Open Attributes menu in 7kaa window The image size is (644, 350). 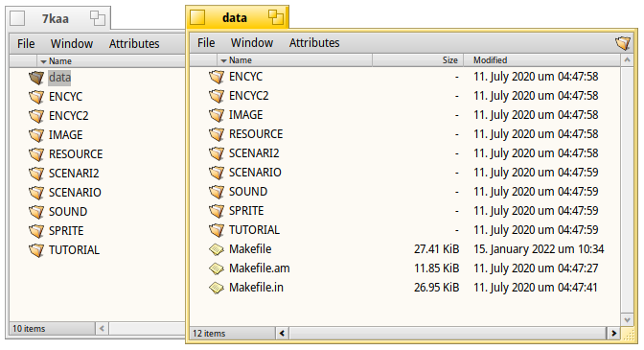tap(134, 43)
